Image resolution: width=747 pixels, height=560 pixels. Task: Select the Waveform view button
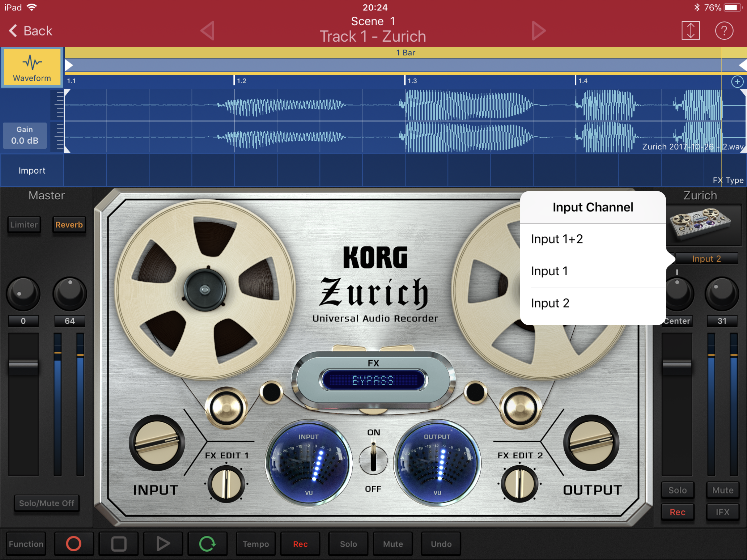click(32, 67)
